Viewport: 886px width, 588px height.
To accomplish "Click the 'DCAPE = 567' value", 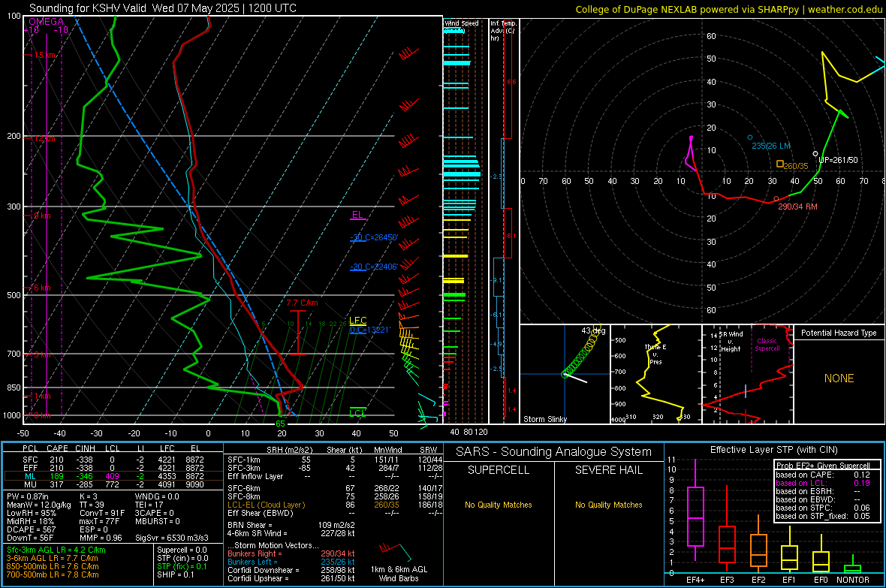I will (x=31, y=529).
